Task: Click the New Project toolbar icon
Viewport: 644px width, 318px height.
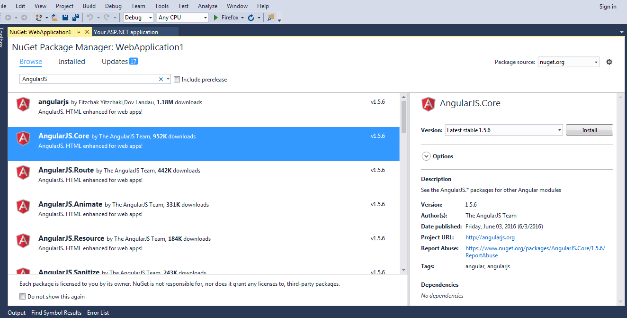Action: (38, 18)
